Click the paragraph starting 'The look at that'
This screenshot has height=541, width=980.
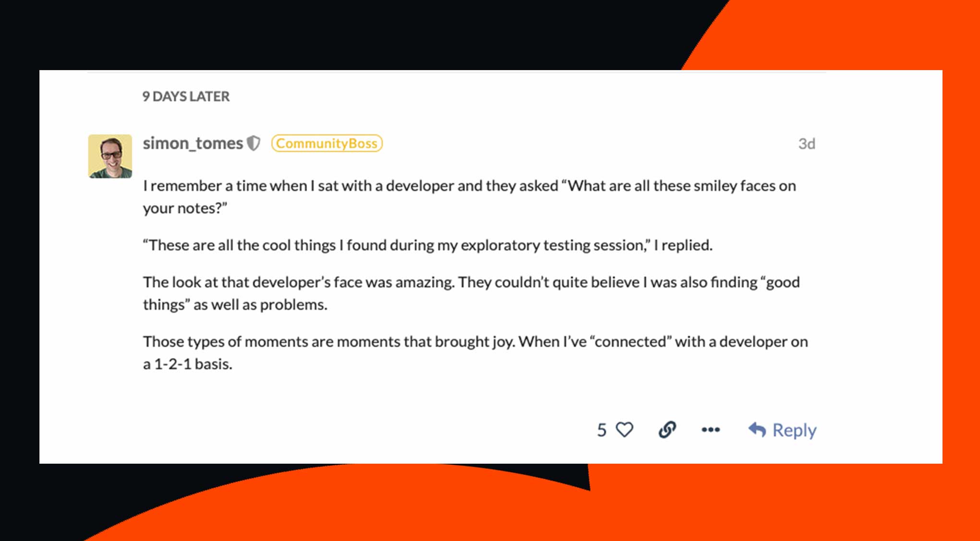coord(471,293)
